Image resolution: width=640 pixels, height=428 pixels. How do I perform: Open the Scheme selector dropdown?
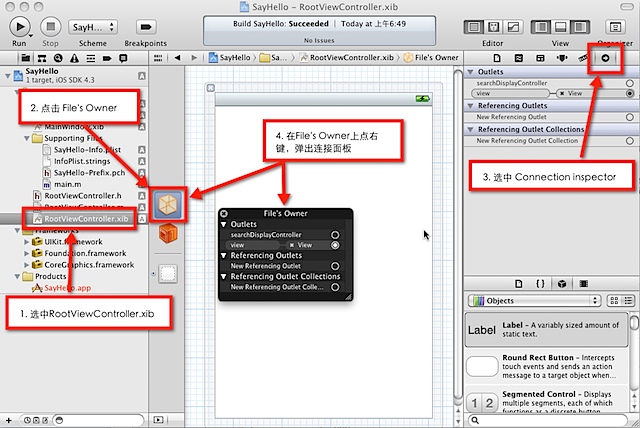(x=92, y=27)
